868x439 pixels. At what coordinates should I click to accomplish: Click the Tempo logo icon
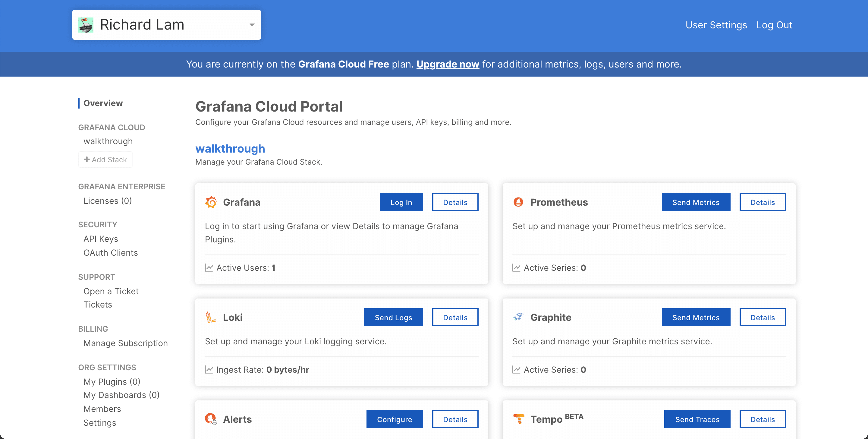coord(518,419)
